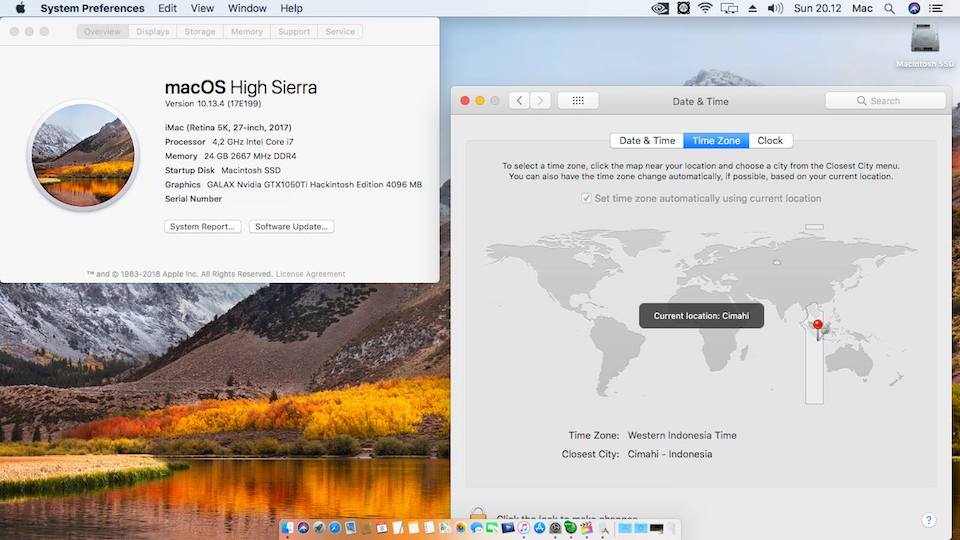Select the Overview tab in About This Mac

coord(102,31)
